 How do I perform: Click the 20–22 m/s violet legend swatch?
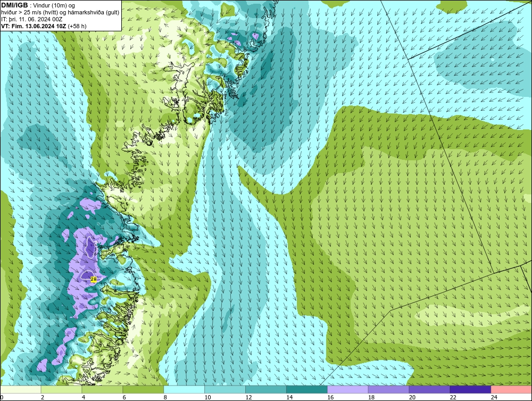click(x=429, y=389)
